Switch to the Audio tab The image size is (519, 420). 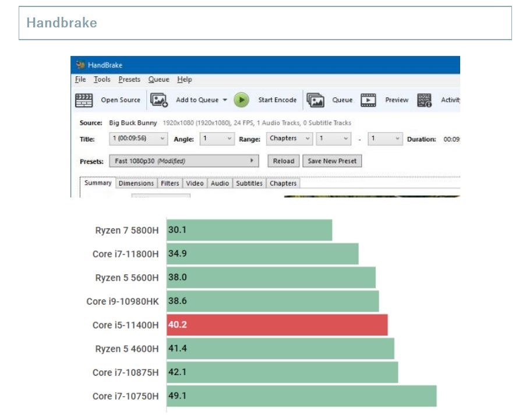(x=220, y=183)
